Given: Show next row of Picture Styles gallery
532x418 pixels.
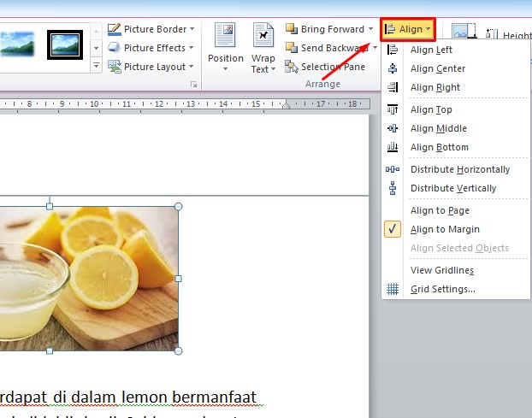Looking at the screenshot, I should [96, 48].
